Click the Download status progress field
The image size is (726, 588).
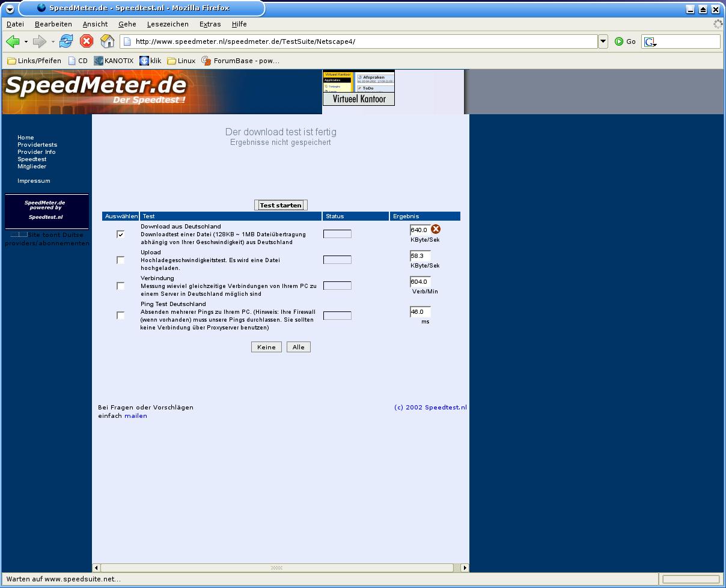pyautogui.click(x=337, y=234)
